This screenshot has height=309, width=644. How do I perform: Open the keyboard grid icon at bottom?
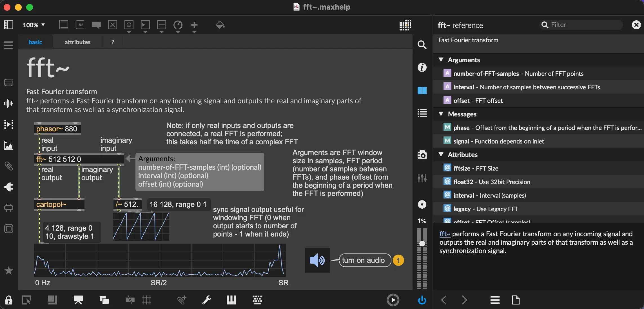click(x=257, y=300)
